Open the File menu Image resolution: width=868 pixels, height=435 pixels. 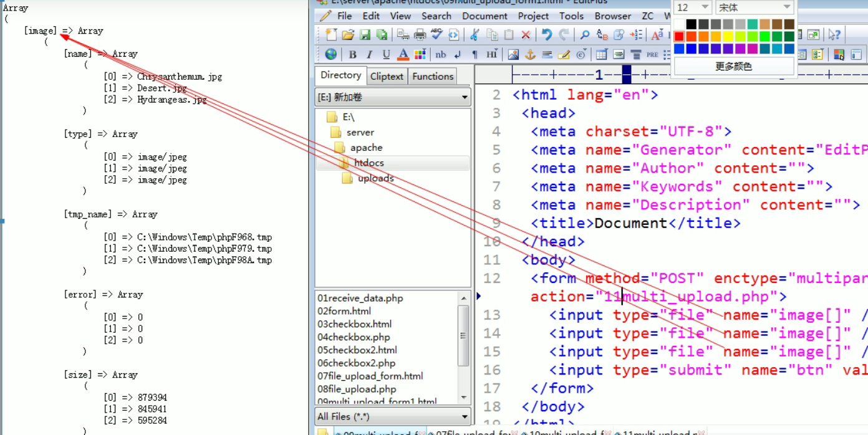tap(344, 16)
